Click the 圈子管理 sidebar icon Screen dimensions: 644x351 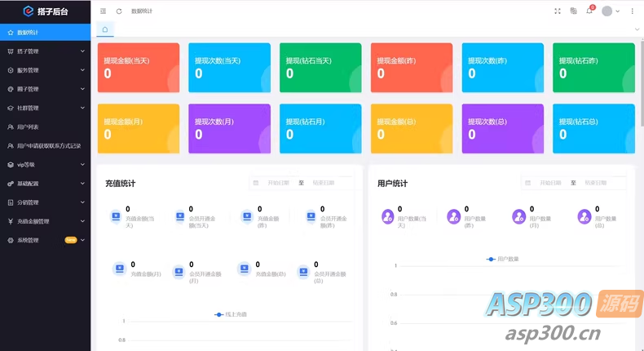point(11,89)
